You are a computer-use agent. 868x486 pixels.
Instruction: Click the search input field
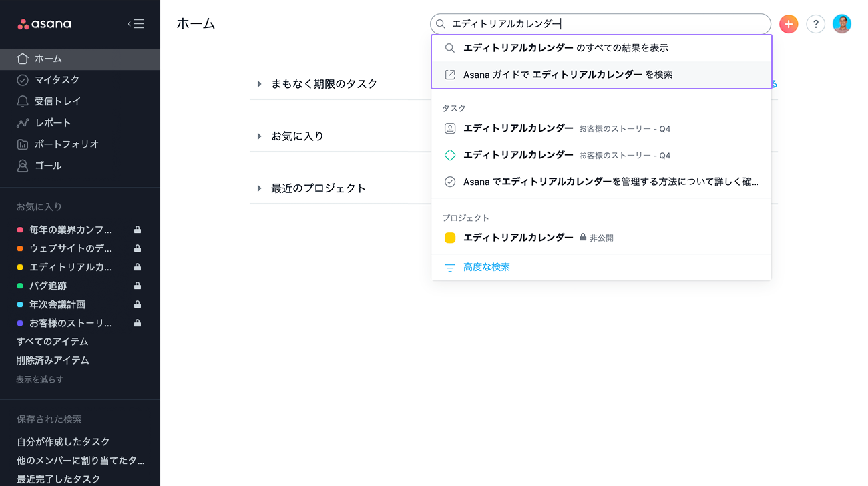pyautogui.click(x=601, y=24)
